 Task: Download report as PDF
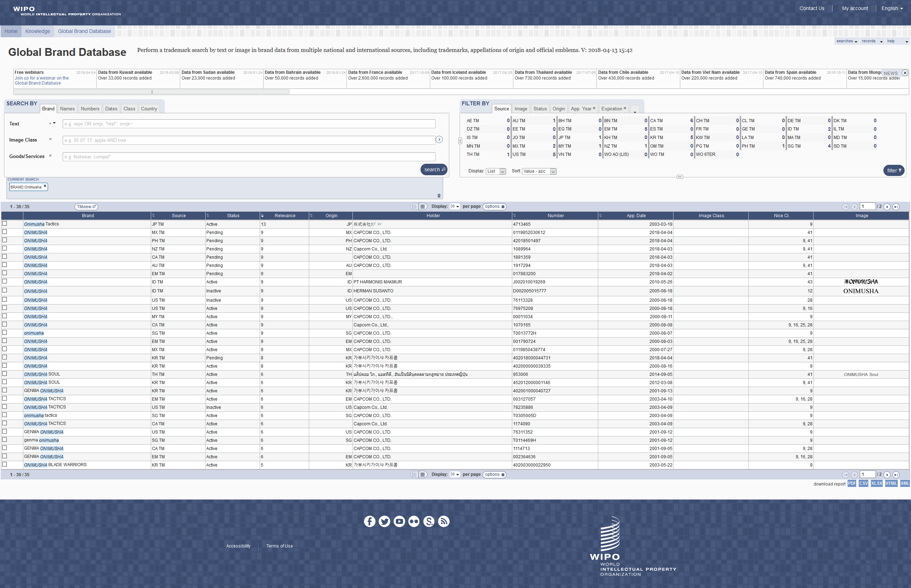tap(852, 483)
